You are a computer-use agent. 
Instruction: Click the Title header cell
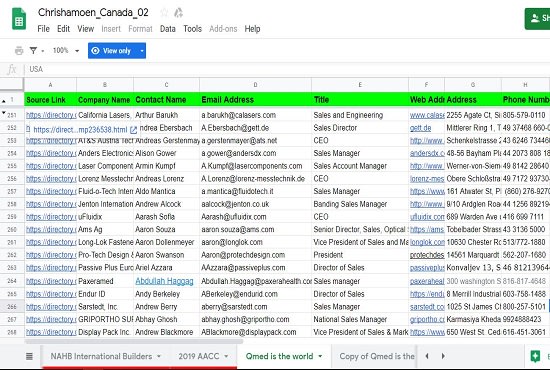360,100
